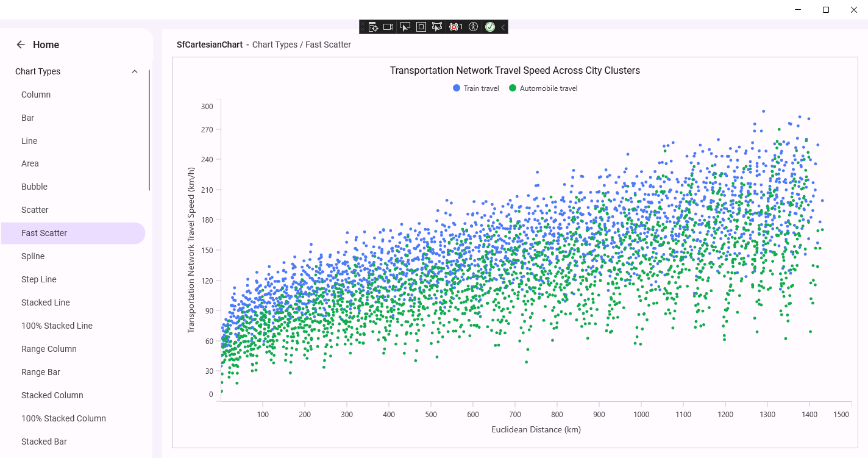Run the accessibility checker icon
Viewport: 868px width, 458px height.
tap(474, 27)
